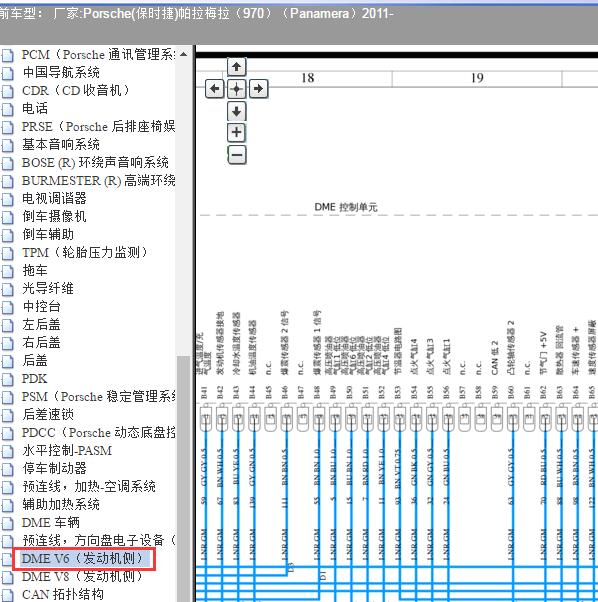
Task: Click the page icon next to PDK
Action: pos(7,379)
